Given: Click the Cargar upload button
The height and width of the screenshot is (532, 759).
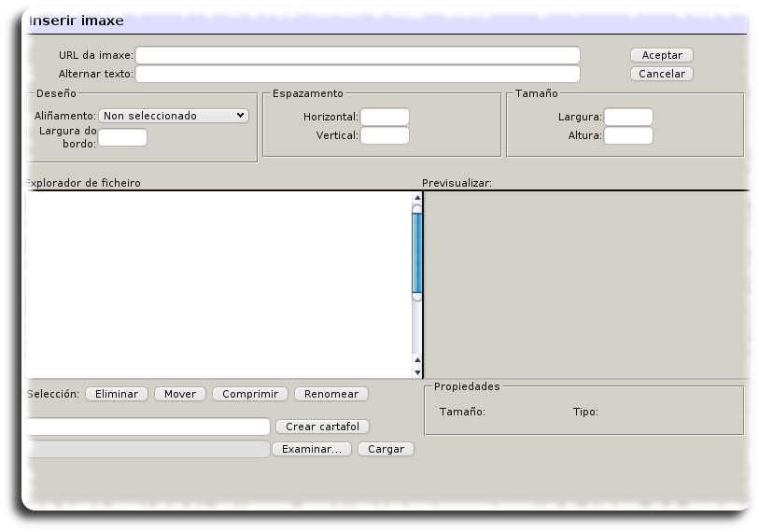Looking at the screenshot, I should [x=386, y=449].
